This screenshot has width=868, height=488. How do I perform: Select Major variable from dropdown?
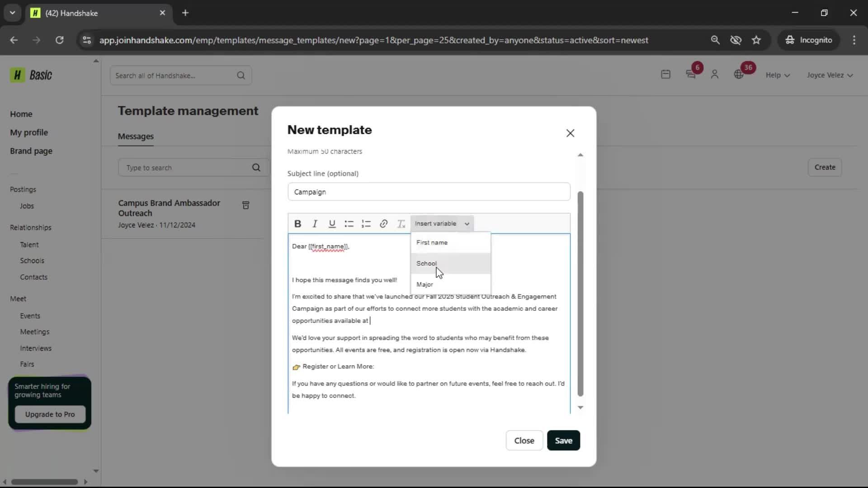point(451,284)
